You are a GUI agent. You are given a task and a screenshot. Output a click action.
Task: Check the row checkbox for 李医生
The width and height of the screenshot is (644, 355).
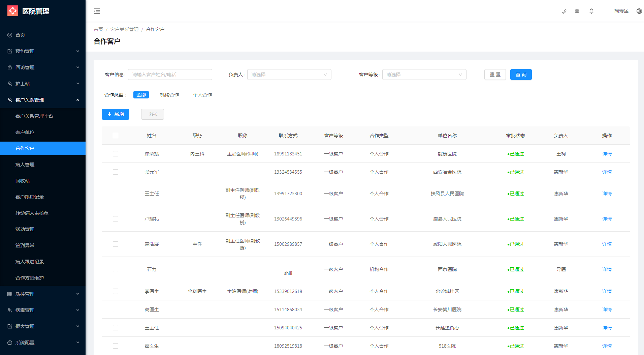click(116, 291)
